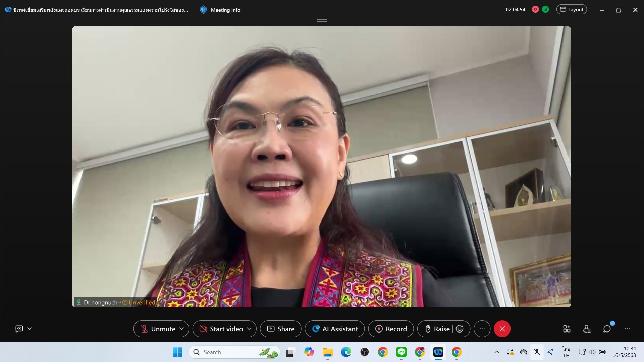The width and height of the screenshot is (644, 362).
Task: Open the AI Assistant
Action: click(335, 329)
